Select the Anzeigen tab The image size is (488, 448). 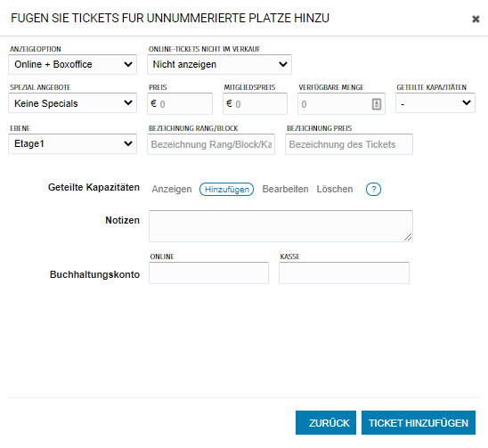(x=172, y=190)
